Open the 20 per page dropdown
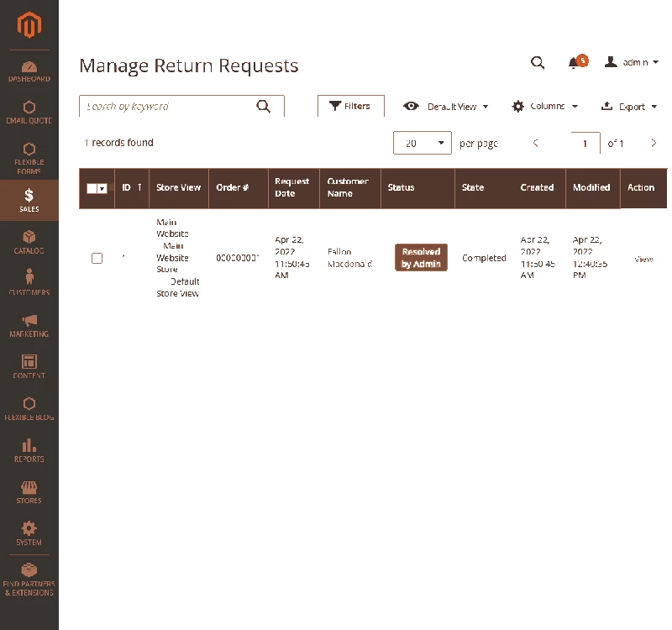 (423, 143)
